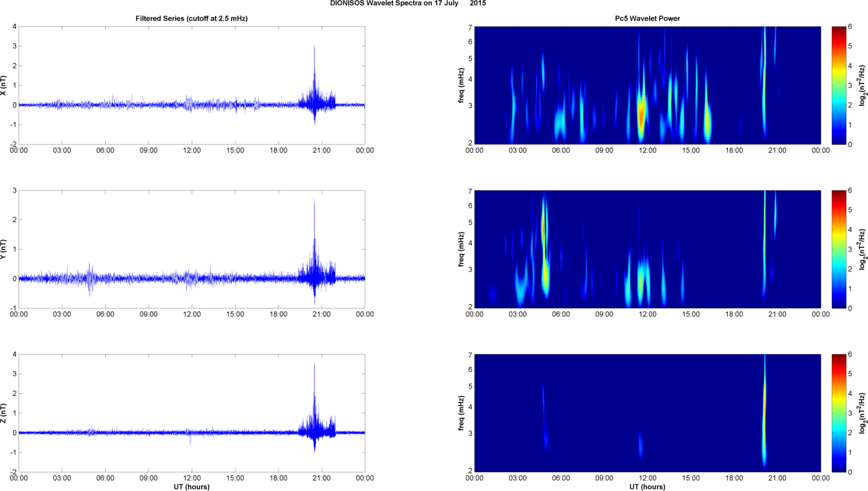The height and width of the screenshot is (491, 868).
Task: Click freq (mHz) label of the top spectrum
Action: click(x=461, y=85)
